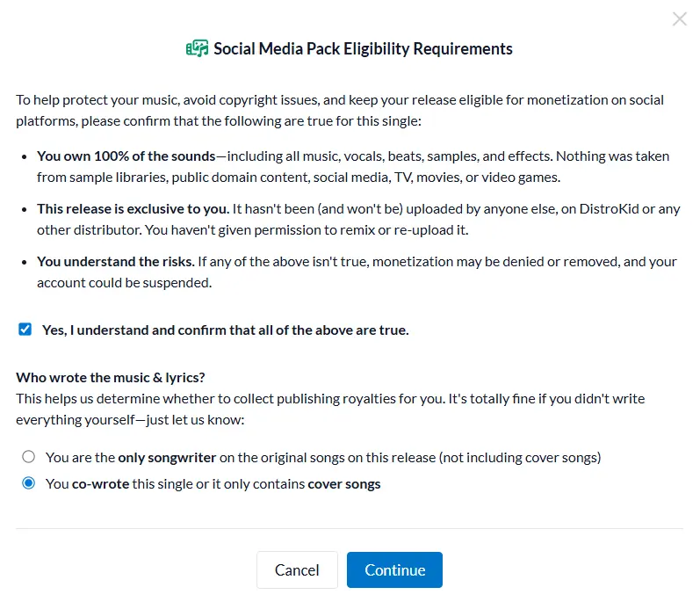700x609 pixels.
Task: Click the publishing royalties explanation paragraph
Action: point(330,410)
